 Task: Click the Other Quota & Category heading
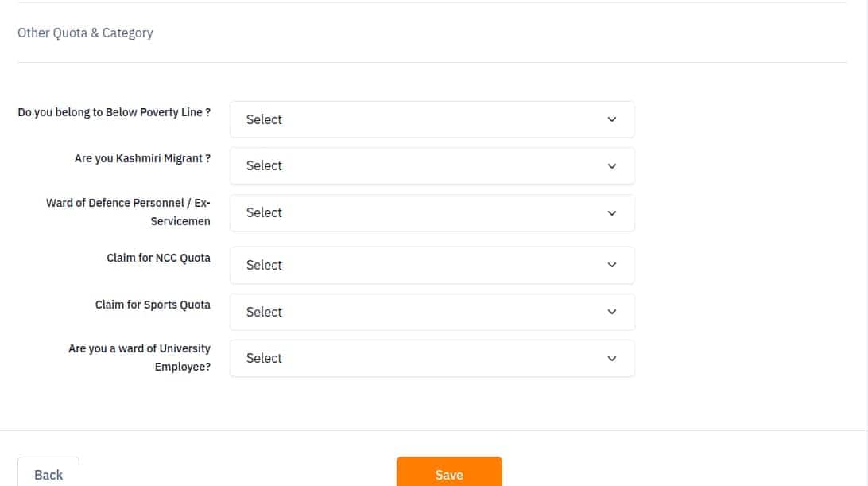click(85, 33)
